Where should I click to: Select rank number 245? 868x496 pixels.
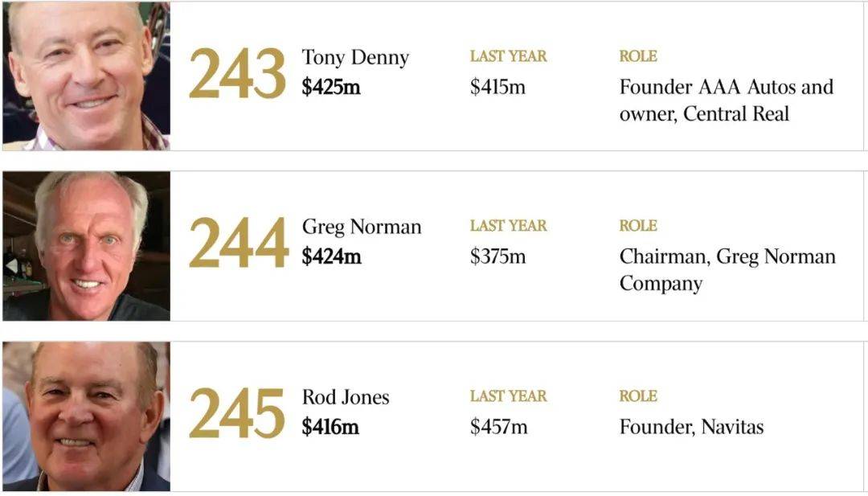coord(237,413)
